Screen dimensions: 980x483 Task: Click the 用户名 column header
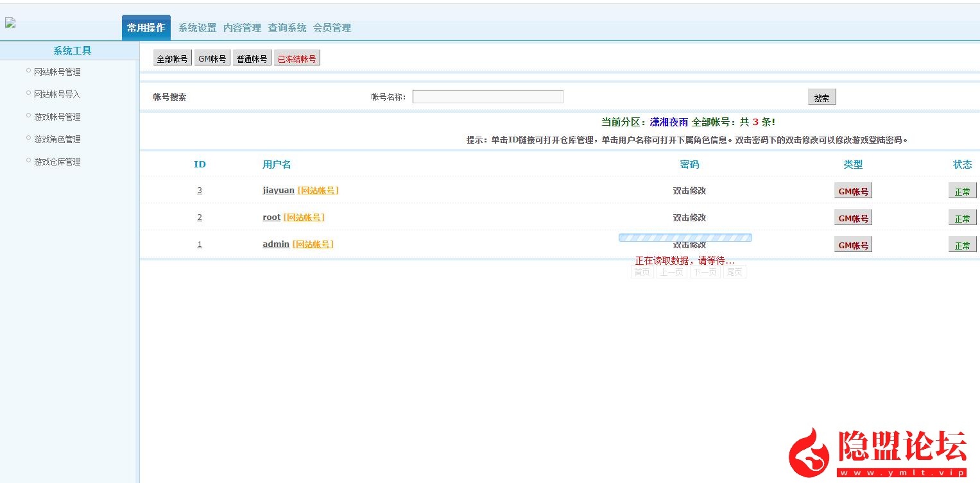(x=277, y=164)
